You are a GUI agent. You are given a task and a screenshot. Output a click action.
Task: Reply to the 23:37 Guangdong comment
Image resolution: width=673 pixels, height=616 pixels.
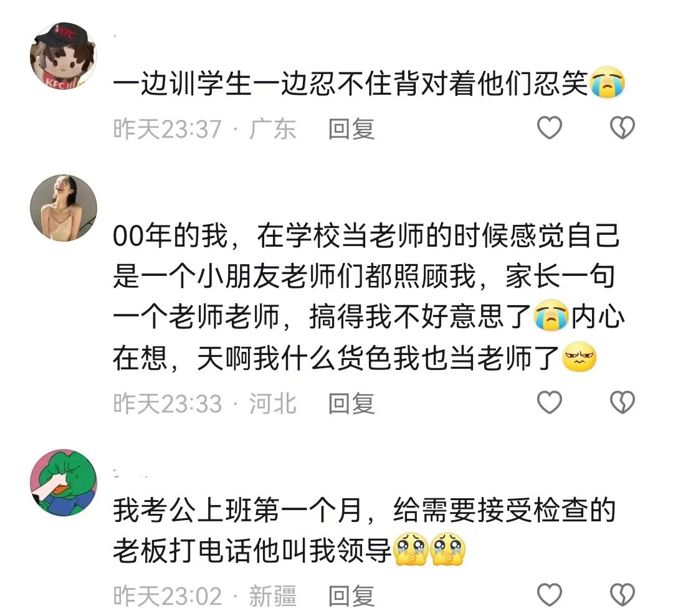(351, 129)
